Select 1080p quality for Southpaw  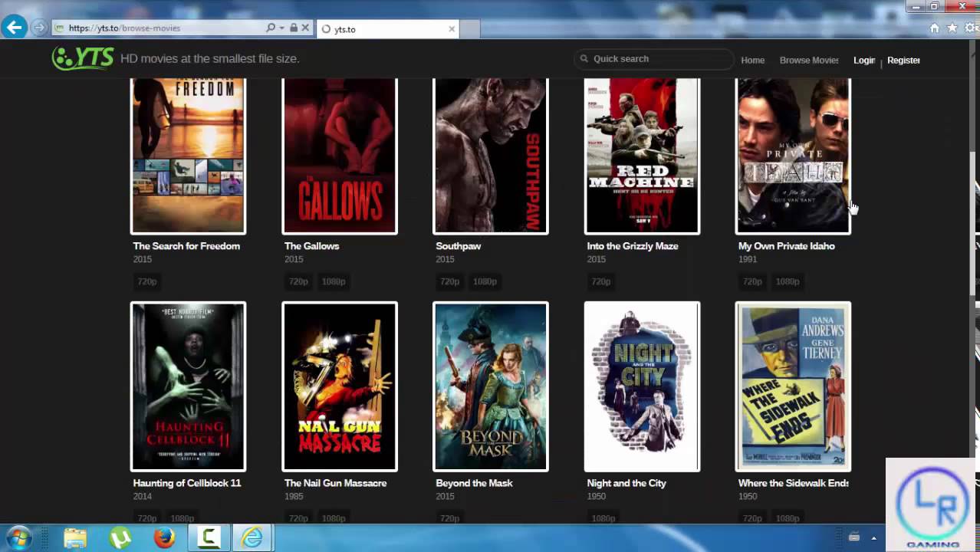485,281
